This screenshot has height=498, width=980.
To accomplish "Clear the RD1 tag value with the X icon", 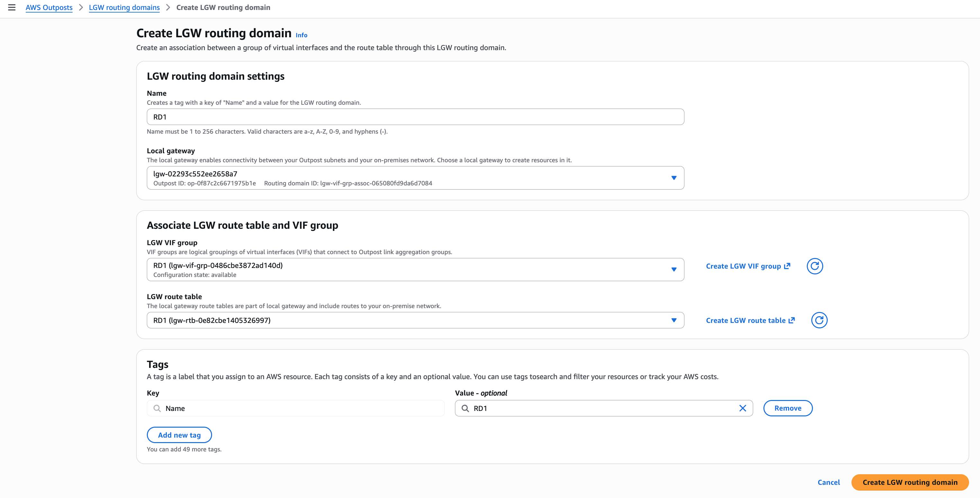I will (743, 408).
